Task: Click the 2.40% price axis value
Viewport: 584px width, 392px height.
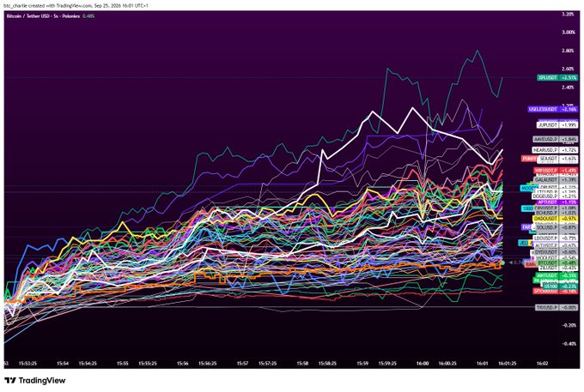Action: pos(568,87)
